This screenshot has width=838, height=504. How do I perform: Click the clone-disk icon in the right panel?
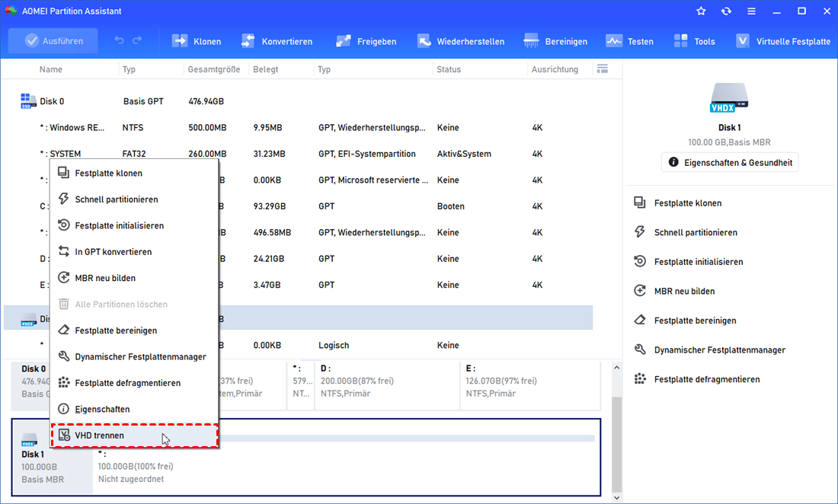pyautogui.click(x=640, y=203)
